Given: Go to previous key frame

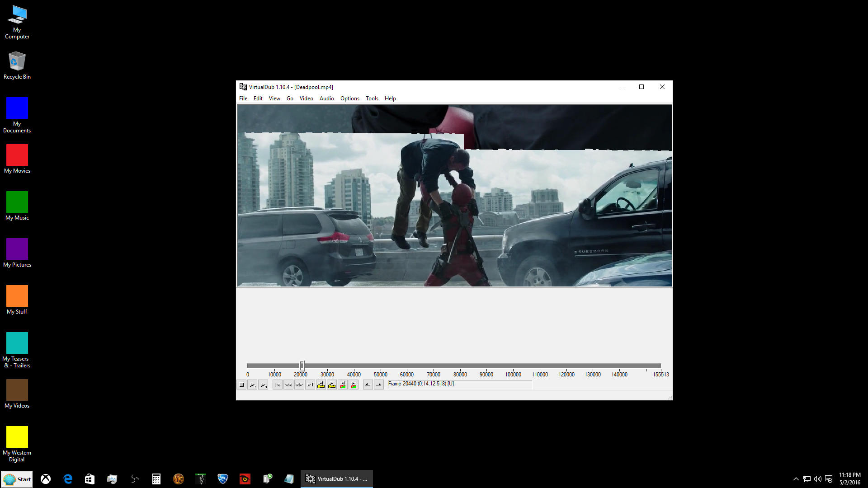Looking at the screenshot, I should 321,385.
